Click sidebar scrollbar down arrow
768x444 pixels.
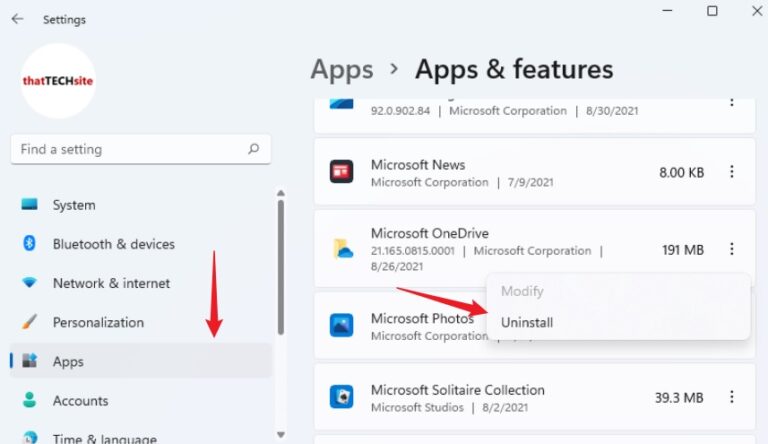(x=281, y=435)
